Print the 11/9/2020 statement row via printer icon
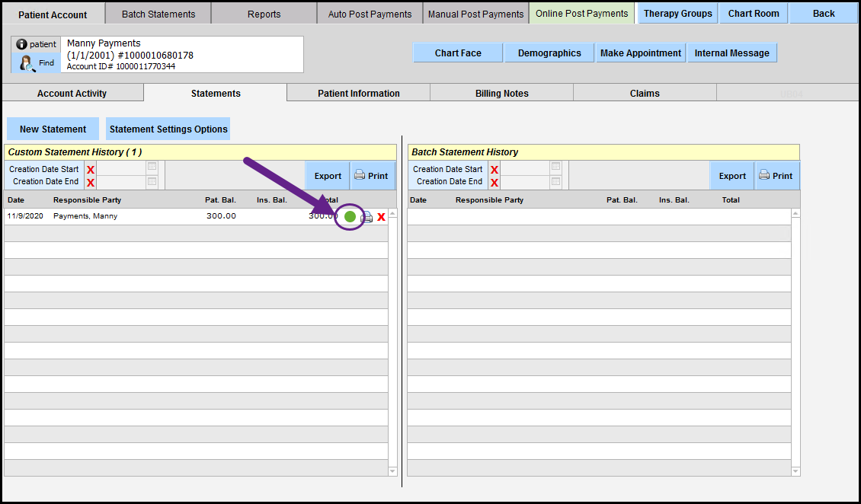This screenshot has width=861, height=504. [366, 217]
